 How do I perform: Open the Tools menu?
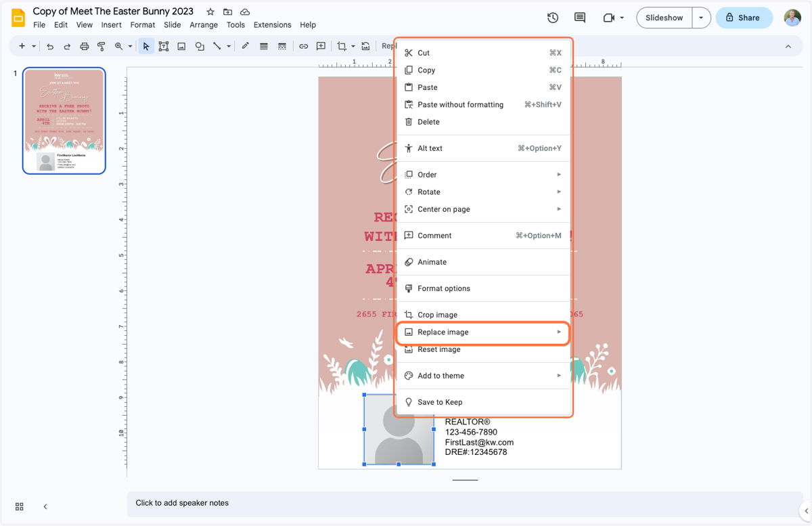coord(235,25)
